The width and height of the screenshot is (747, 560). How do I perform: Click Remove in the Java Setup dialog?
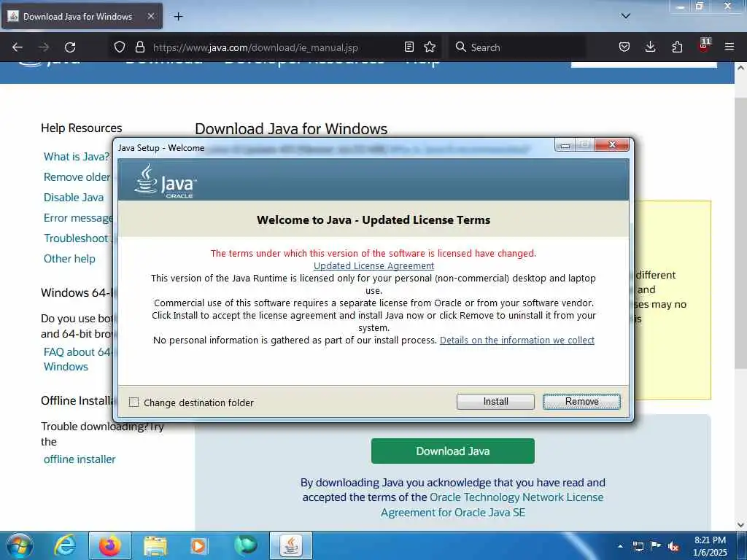point(581,402)
